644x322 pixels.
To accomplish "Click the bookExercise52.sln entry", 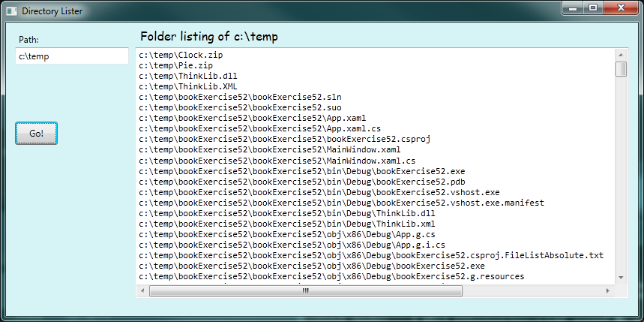I will pyautogui.click(x=240, y=98).
